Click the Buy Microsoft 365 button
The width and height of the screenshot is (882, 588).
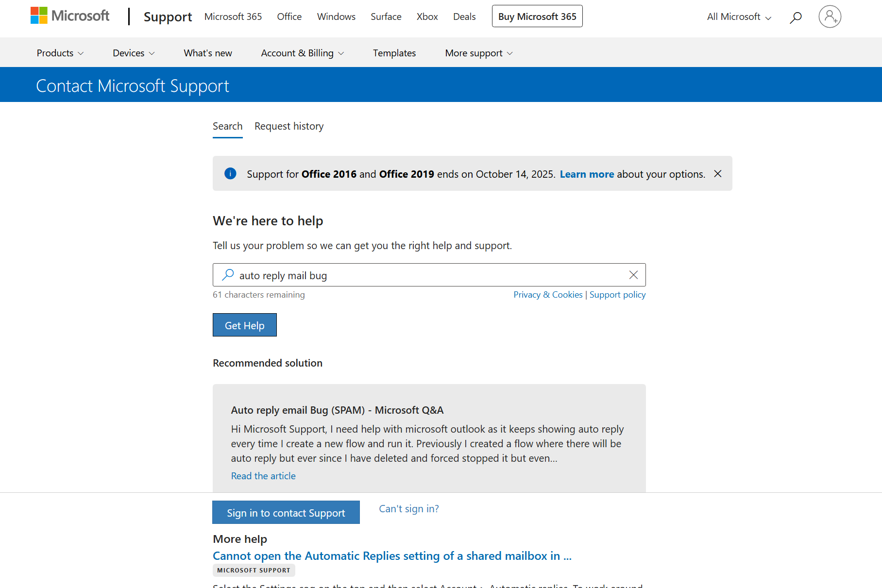537,16
